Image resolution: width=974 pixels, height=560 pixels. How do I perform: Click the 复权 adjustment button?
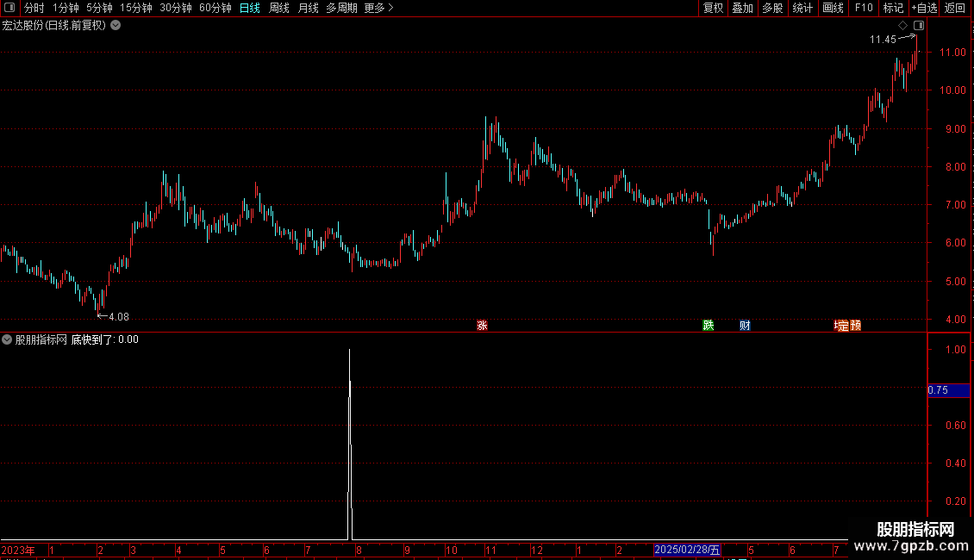pyautogui.click(x=713, y=8)
